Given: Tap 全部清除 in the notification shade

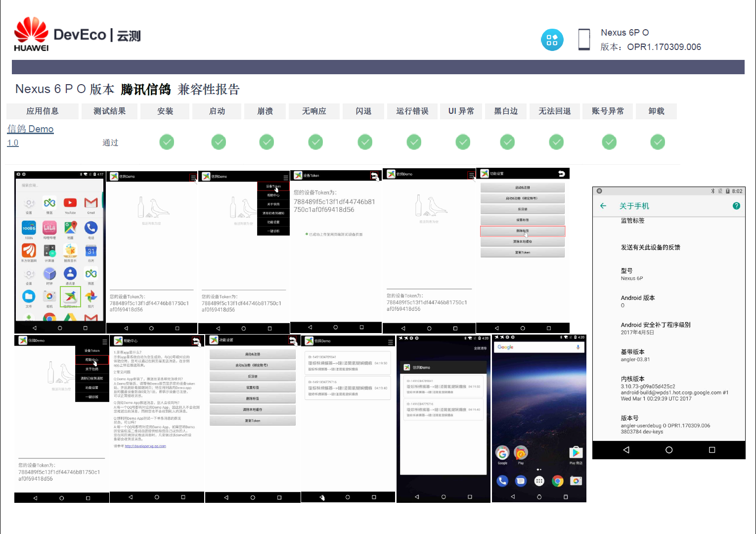Looking at the screenshot, I should [x=481, y=348].
